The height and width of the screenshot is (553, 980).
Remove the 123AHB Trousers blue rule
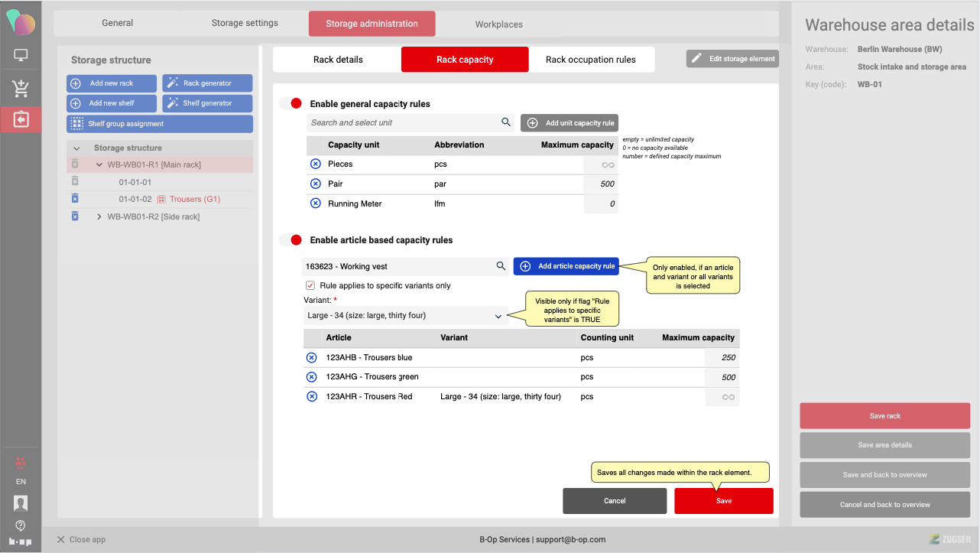[x=311, y=357]
